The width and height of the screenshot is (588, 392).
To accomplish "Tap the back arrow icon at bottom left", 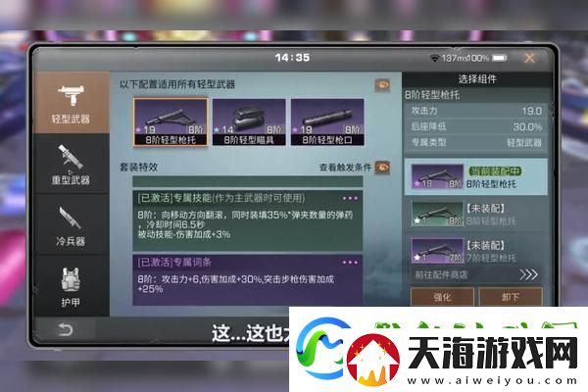I will point(65,329).
